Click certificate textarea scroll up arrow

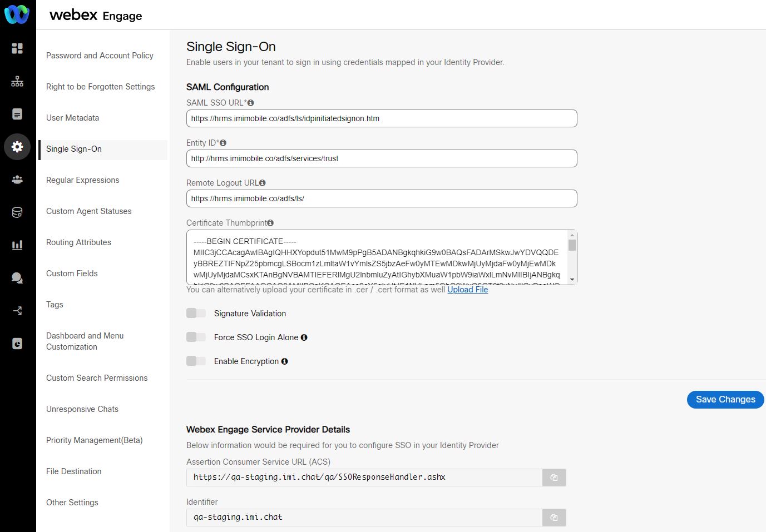point(572,235)
